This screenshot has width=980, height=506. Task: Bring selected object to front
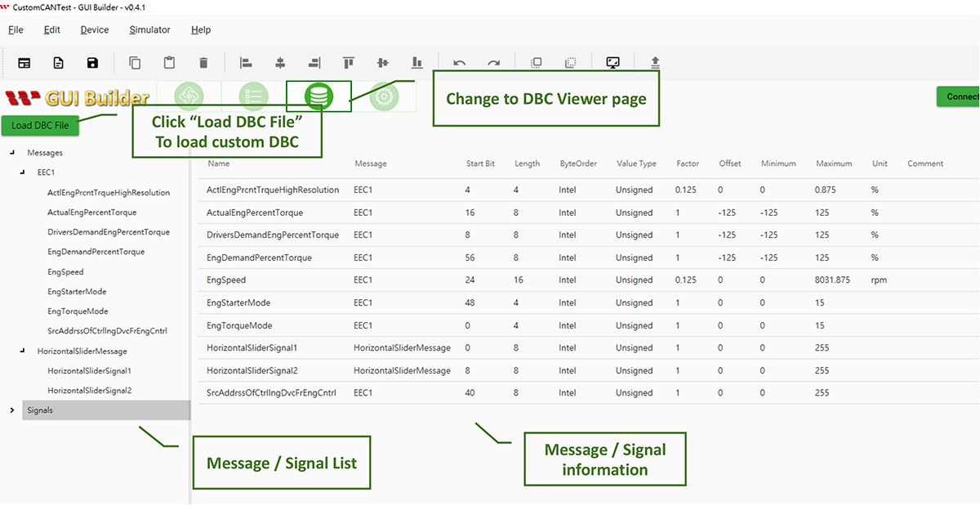[x=537, y=63]
